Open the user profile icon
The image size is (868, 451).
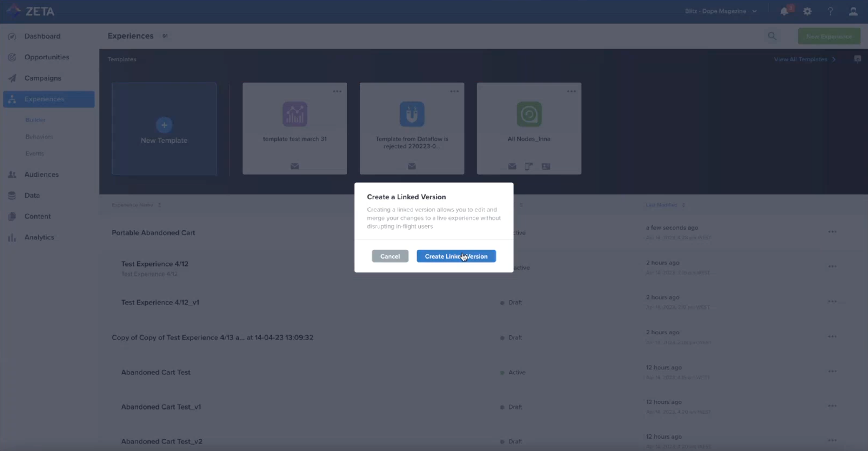[x=853, y=12]
